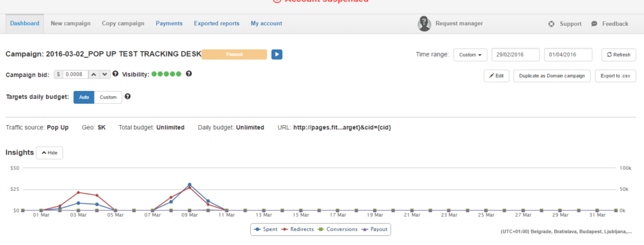Open My account tab
This screenshot has width=644, height=245.
(x=267, y=23)
